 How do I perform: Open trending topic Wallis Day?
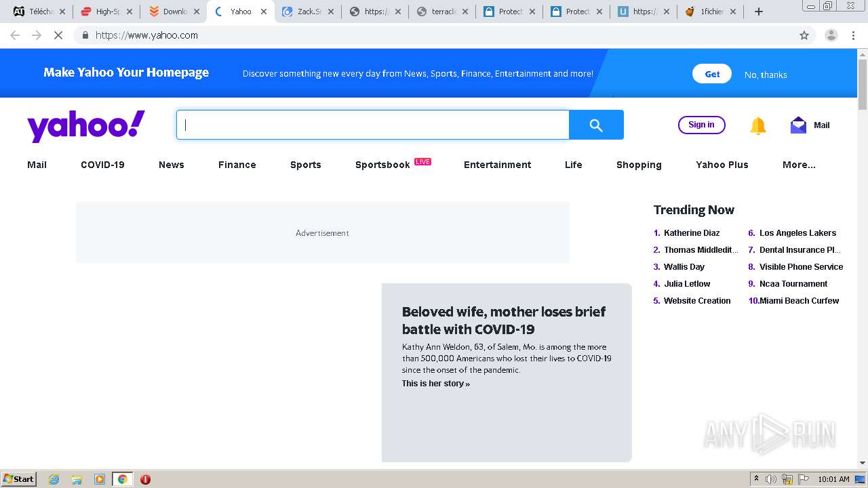click(684, 267)
